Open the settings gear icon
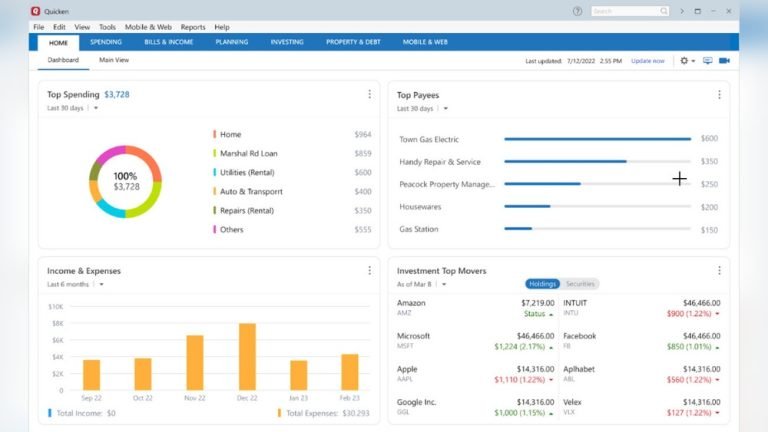The height and width of the screenshot is (432, 768). 684,60
